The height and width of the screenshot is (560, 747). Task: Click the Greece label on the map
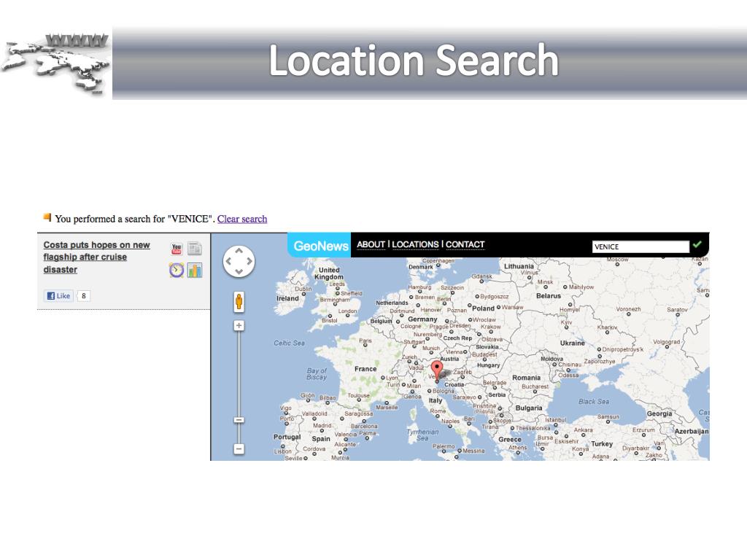point(510,440)
